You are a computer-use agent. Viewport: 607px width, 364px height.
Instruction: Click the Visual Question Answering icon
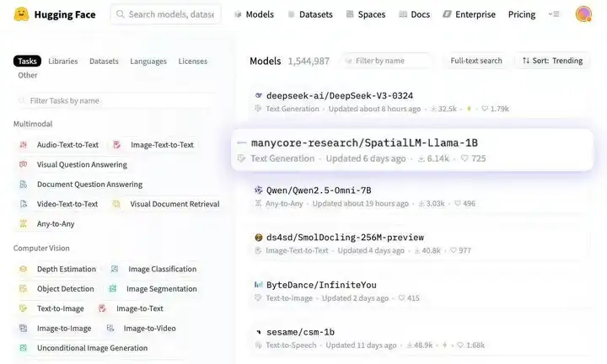click(24, 164)
